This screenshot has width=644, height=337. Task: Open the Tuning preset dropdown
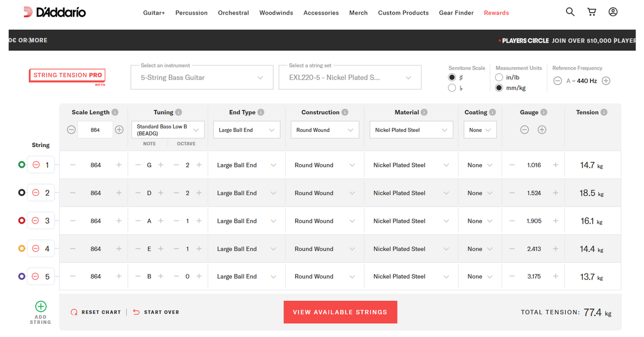[168, 130]
